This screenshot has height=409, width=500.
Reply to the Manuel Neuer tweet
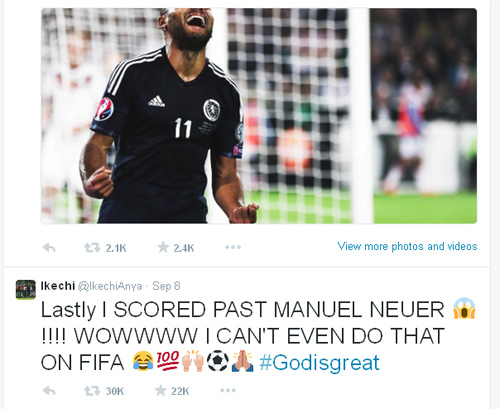(49, 391)
